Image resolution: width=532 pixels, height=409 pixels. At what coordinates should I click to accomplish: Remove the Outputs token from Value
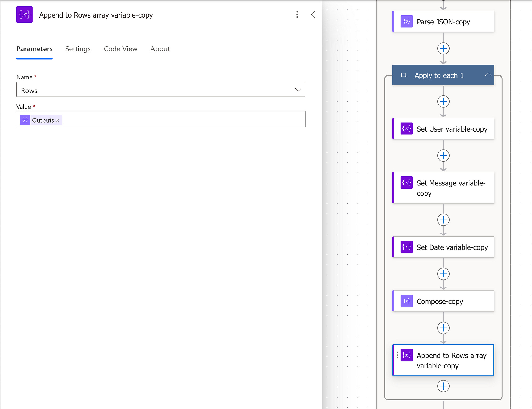coord(57,121)
